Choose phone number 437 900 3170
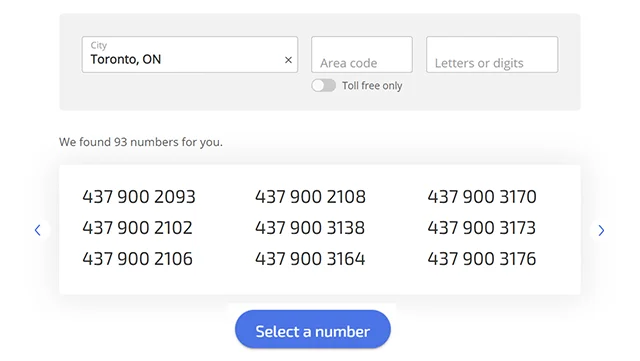Screen dimensions: 640x361 click(482, 196)
